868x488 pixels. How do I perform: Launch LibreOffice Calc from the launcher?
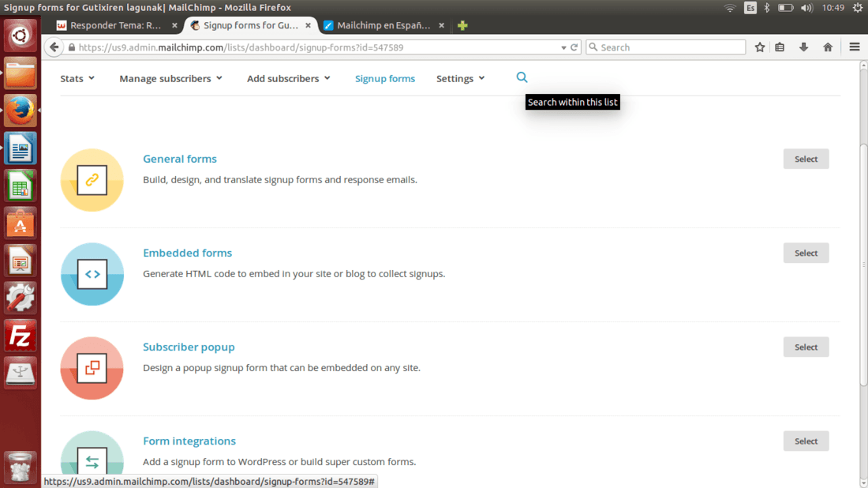[x=21, y=186]
